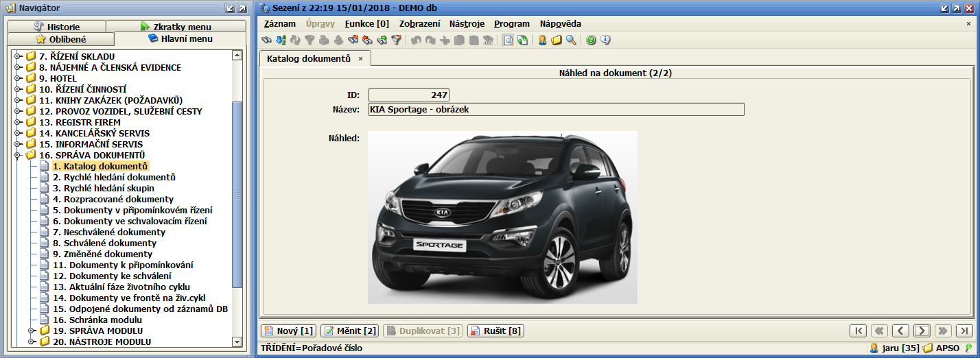Click the user person toolbar icon

pos(541,40)
